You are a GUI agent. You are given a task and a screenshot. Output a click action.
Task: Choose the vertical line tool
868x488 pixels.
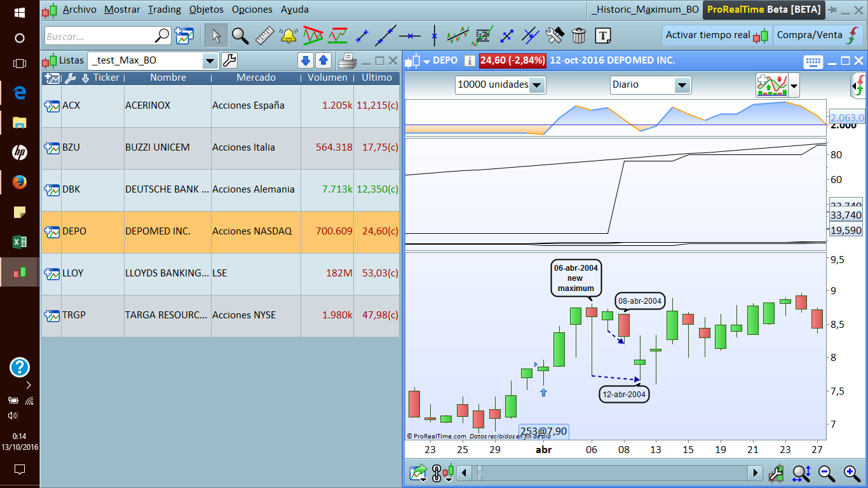(434, 36)
